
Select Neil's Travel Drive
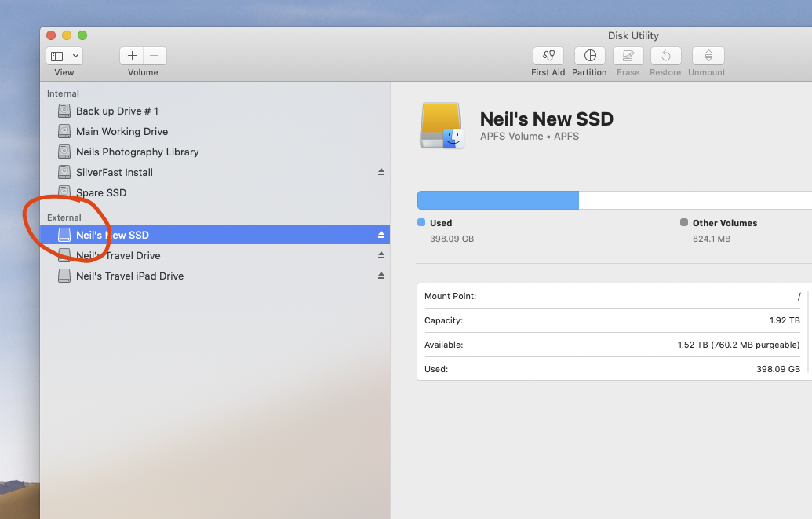coord(215,256)
